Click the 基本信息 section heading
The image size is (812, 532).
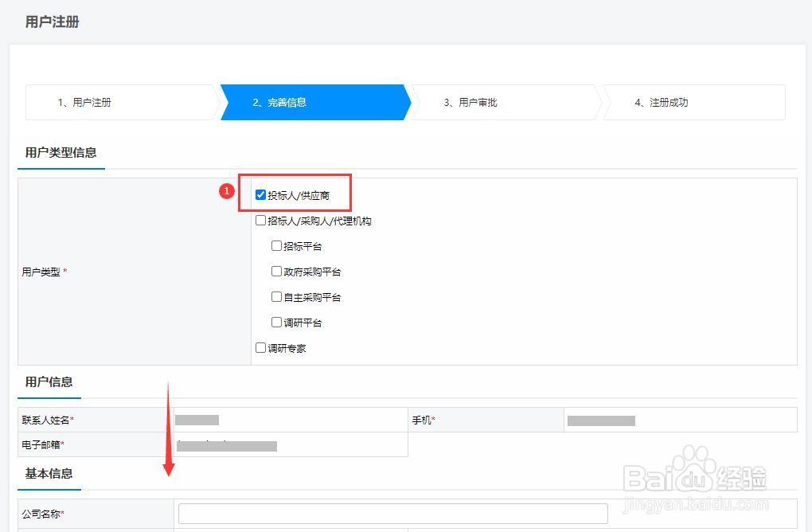(49, 474)
